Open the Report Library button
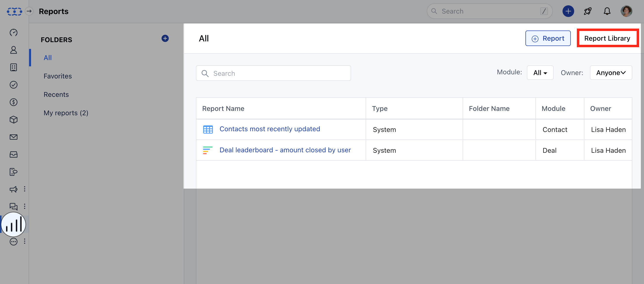The height and width of the screenshot is (284, 644). pos(607,38)
